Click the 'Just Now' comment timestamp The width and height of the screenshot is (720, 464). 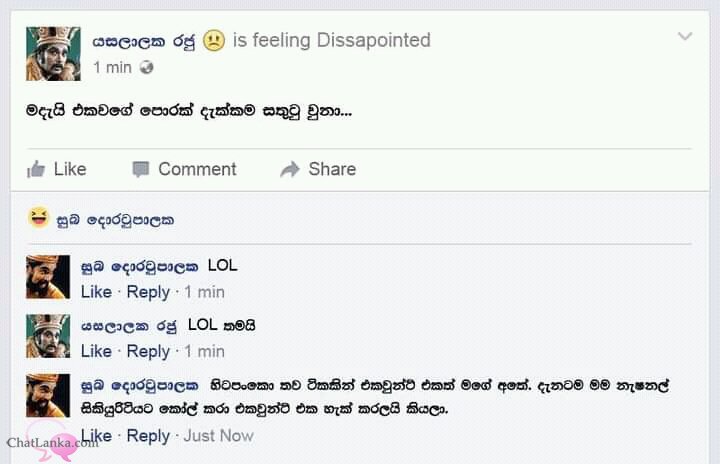tap(219, 436)
